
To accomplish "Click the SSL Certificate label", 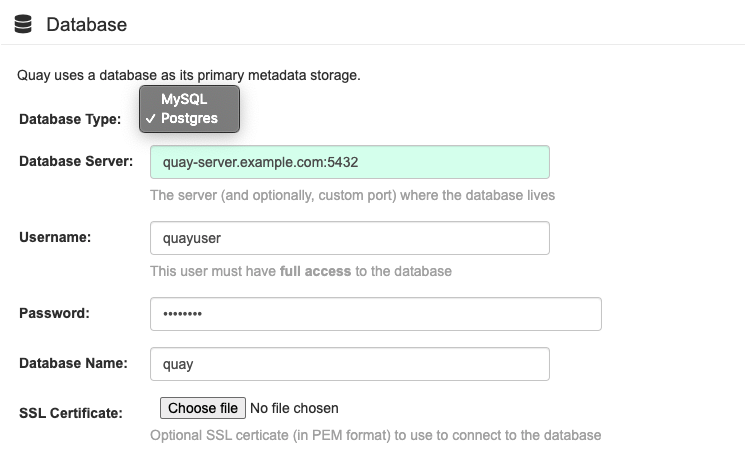I will tap(71, 412).
